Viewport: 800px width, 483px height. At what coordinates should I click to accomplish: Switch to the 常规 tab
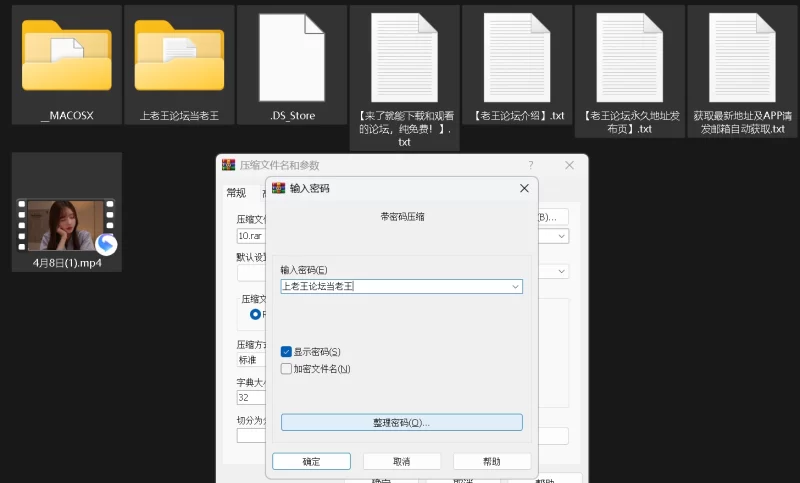[x=236, y=193]
